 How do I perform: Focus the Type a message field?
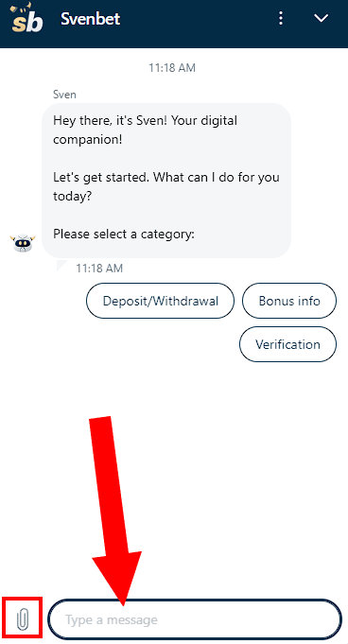point(195,619)
